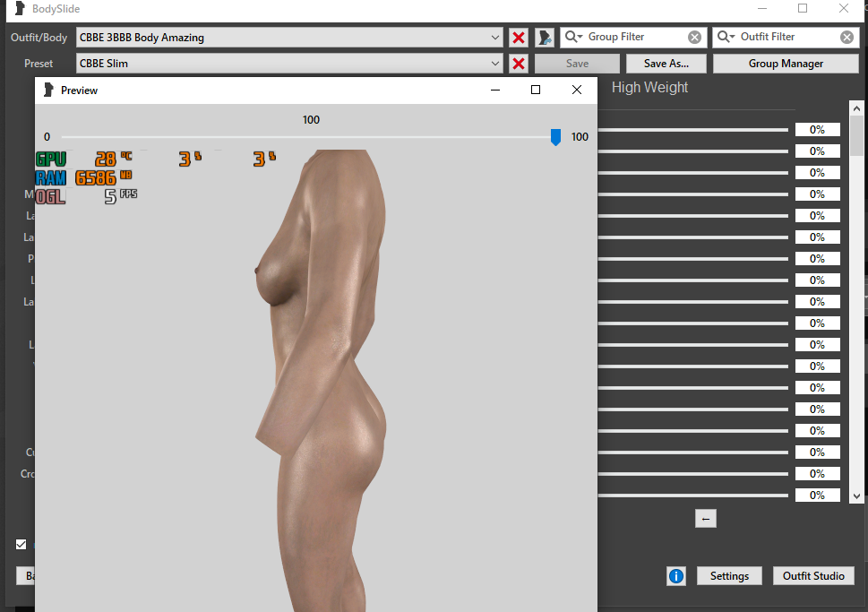Click the left arrow button below sliders

click(706, 519)
